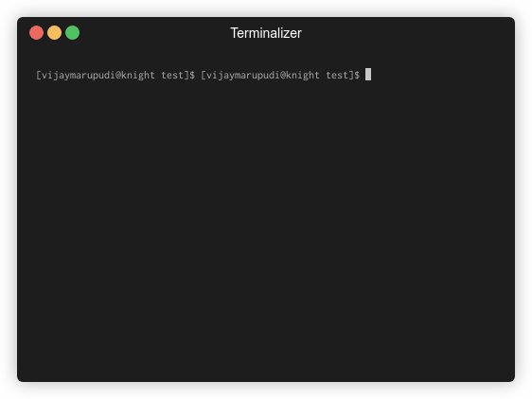Click the second @ symbol in the prompt
This screenshot has height=399, width=532.
(283, 75)
